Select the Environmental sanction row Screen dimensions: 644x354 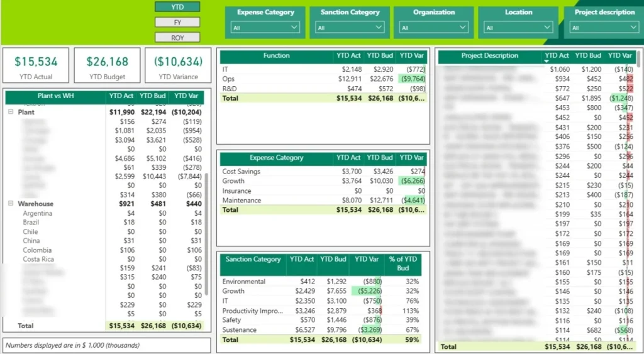coord(321,281)
